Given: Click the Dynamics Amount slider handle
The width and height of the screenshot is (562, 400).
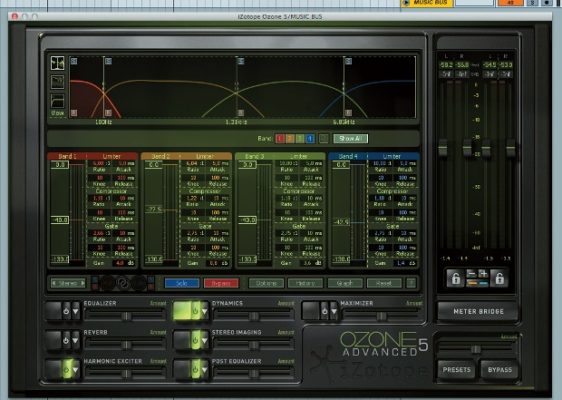Looking at the screenshot, I should (x=254, y=316).
